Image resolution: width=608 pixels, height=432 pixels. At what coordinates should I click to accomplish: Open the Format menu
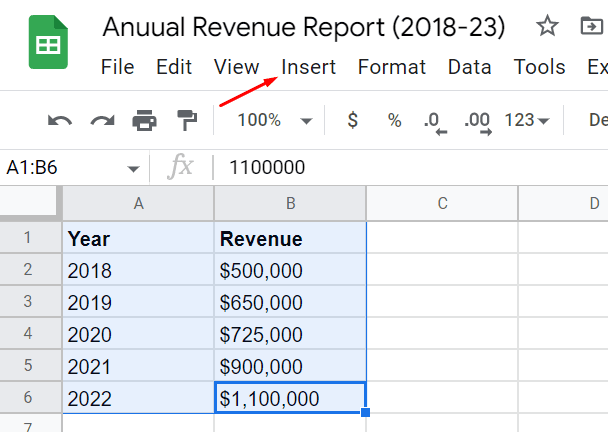tap(392, 67)
